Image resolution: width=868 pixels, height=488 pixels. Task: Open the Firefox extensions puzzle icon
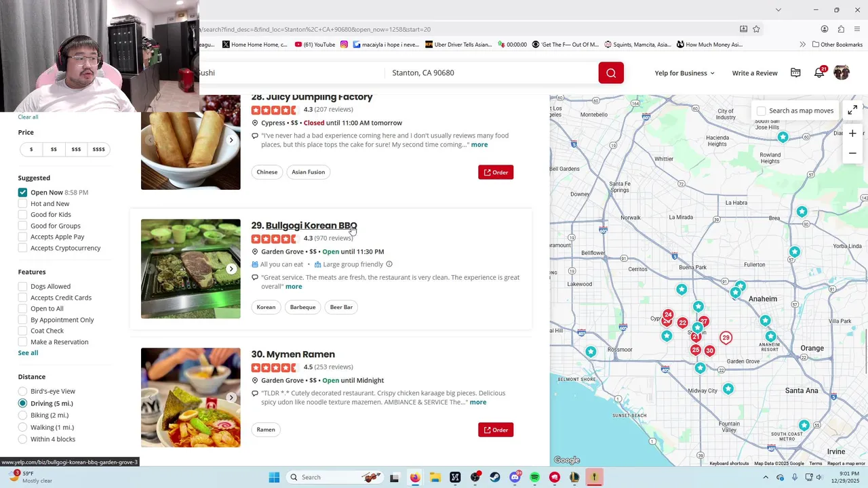tap(841, 29)
